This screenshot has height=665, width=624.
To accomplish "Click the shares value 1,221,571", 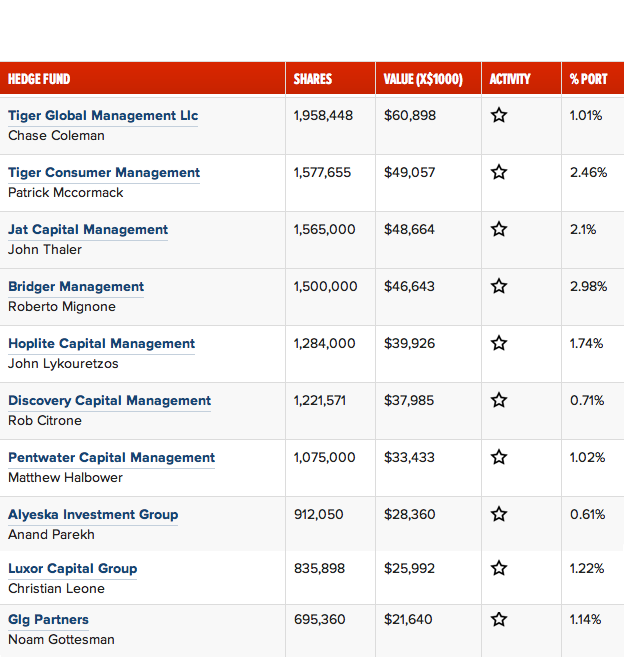I will [x=320, y=400].
